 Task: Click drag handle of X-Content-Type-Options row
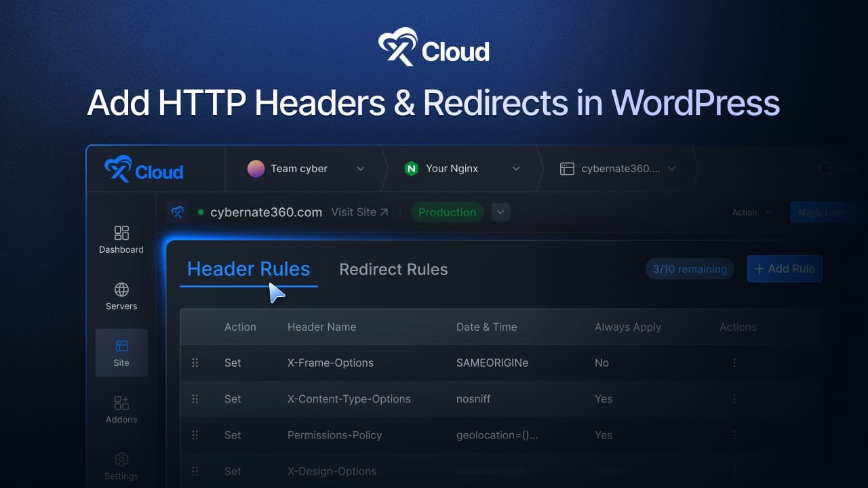point(195,399)
